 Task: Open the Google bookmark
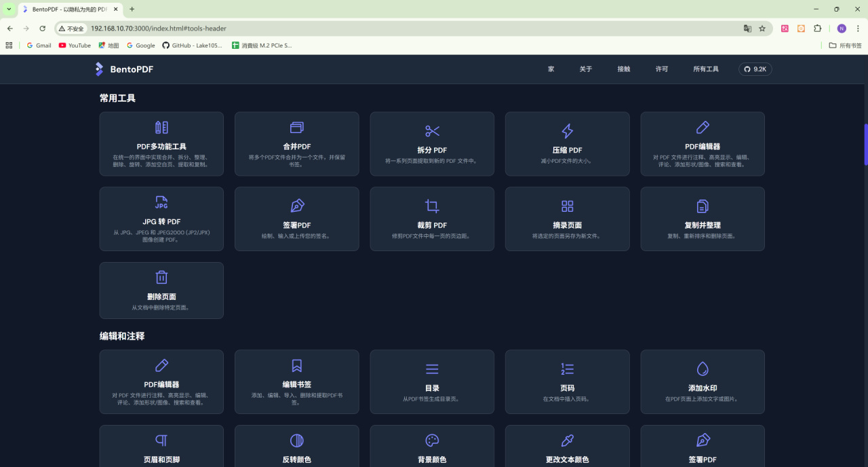point(140,45)
